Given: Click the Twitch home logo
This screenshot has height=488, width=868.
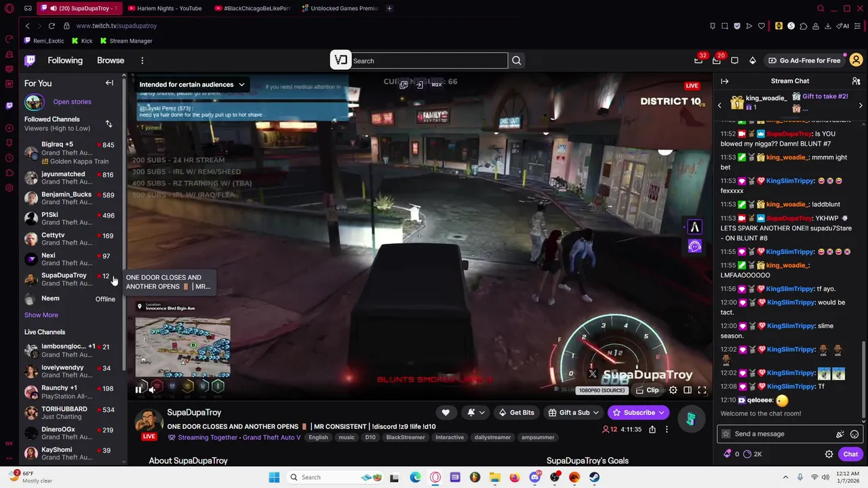Looking at the screenshot, I should coord(30,60).
